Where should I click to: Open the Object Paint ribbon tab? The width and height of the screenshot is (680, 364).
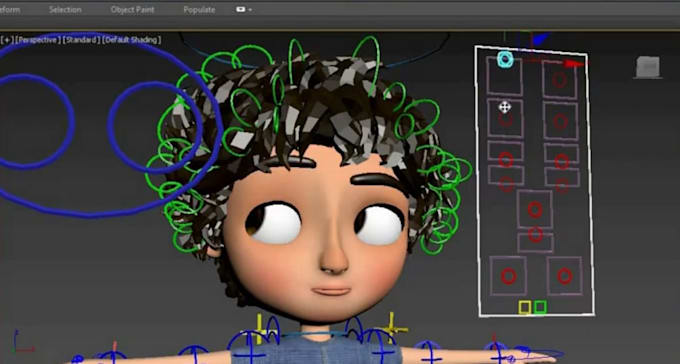pyautogui.click(x=132, y=10)
